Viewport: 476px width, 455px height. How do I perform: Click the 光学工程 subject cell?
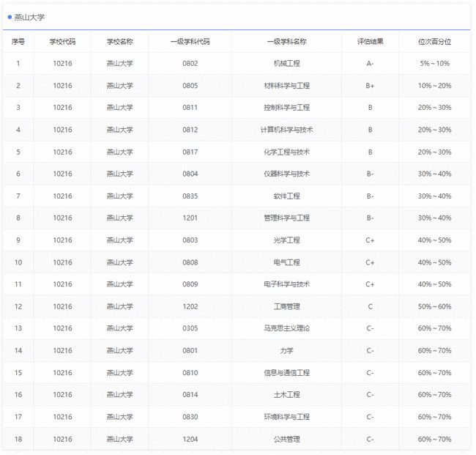(x=287, y=240)
